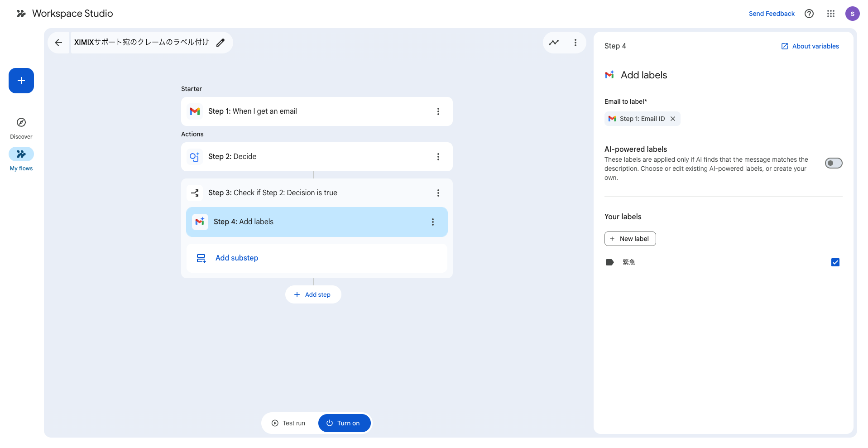The height and width of the screenshot is (448, 868).
Task: Uncheck the 緊急 label checkbox
Action: (835, 262)
